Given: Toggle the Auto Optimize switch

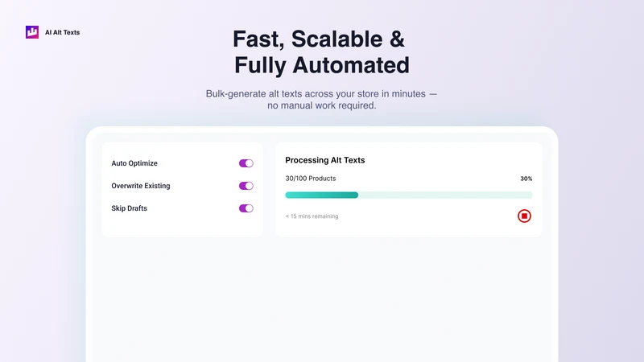Looking at the screenshot, I should 246,163.
